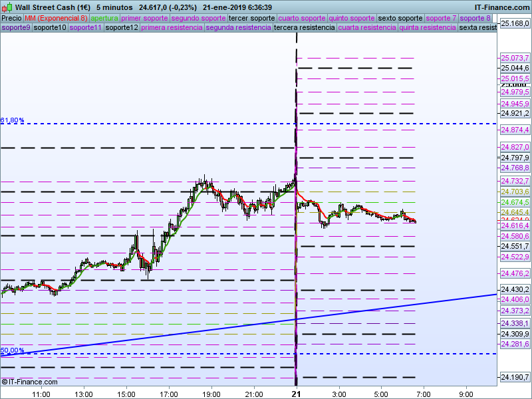The width and height of the screenshot is (532, 399).
Task: Click the candlestick chart icon beside the title
Action: click(6, 6)
